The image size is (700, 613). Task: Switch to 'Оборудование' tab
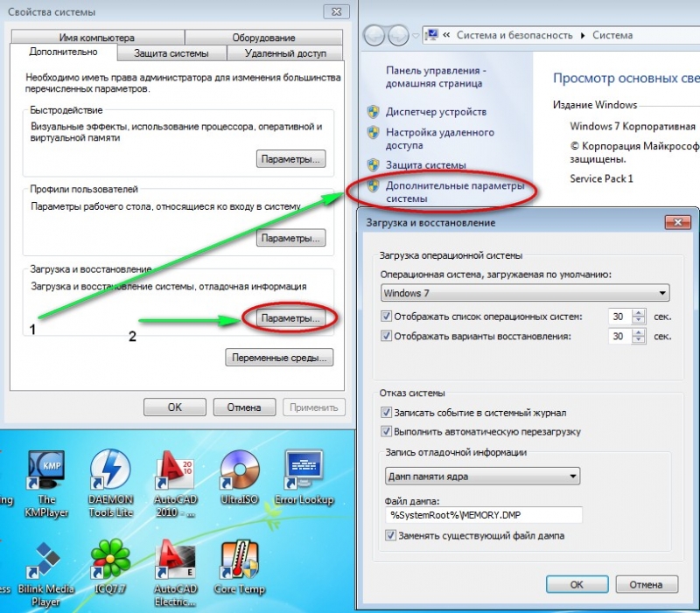[263, 38]
